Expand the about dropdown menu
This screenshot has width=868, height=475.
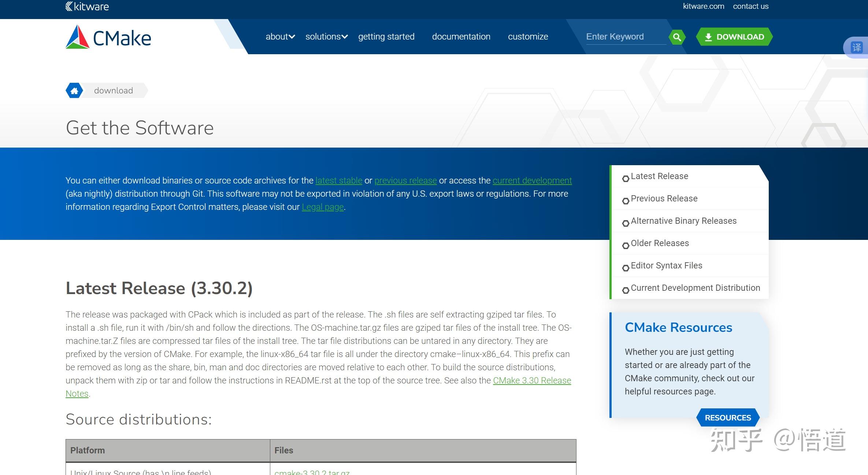coord(280,37)
